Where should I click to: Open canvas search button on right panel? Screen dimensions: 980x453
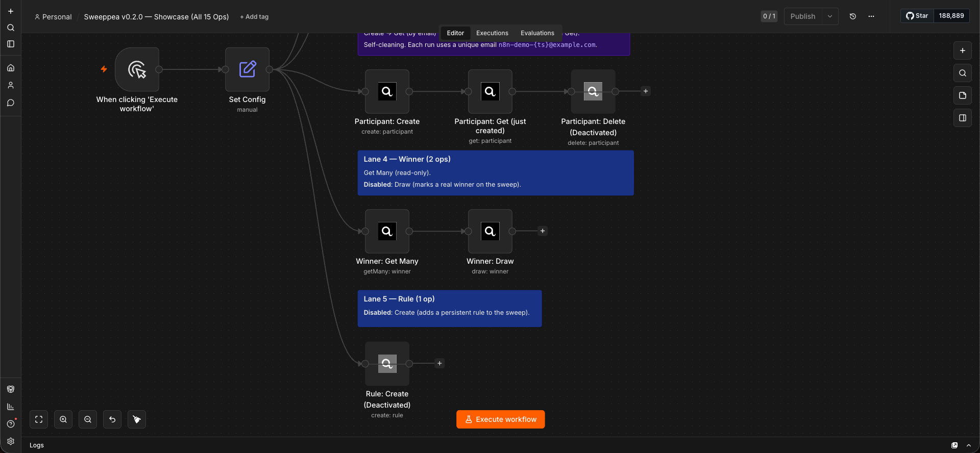[x=963, y=73]
